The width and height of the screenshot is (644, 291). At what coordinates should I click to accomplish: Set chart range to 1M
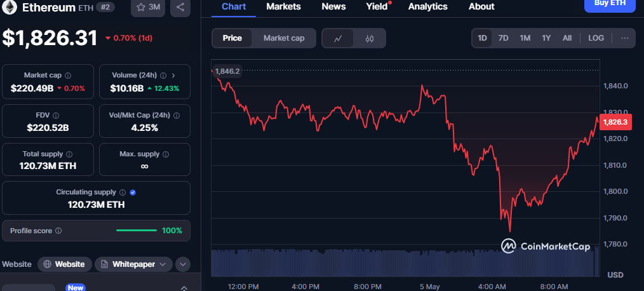[x=525, y=38]
